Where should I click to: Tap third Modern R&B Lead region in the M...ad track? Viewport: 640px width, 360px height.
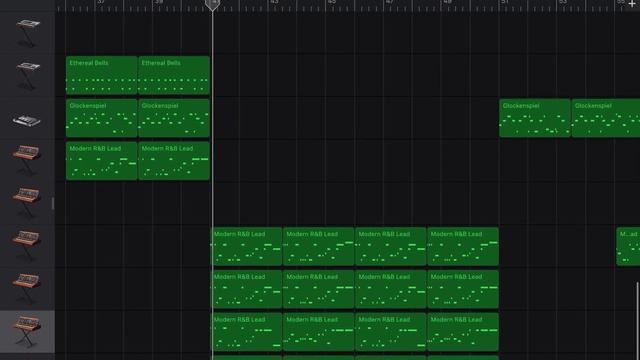pos(391,247)
